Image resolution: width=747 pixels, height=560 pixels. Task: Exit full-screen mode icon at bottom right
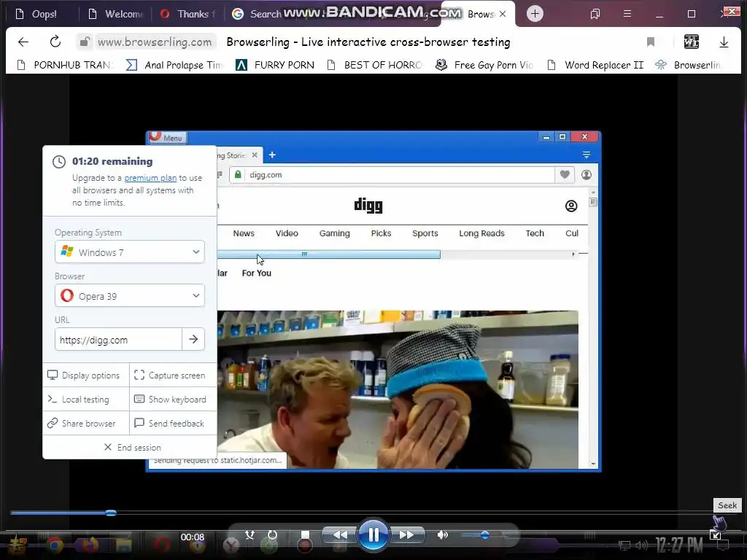click(x=715, y=534)
